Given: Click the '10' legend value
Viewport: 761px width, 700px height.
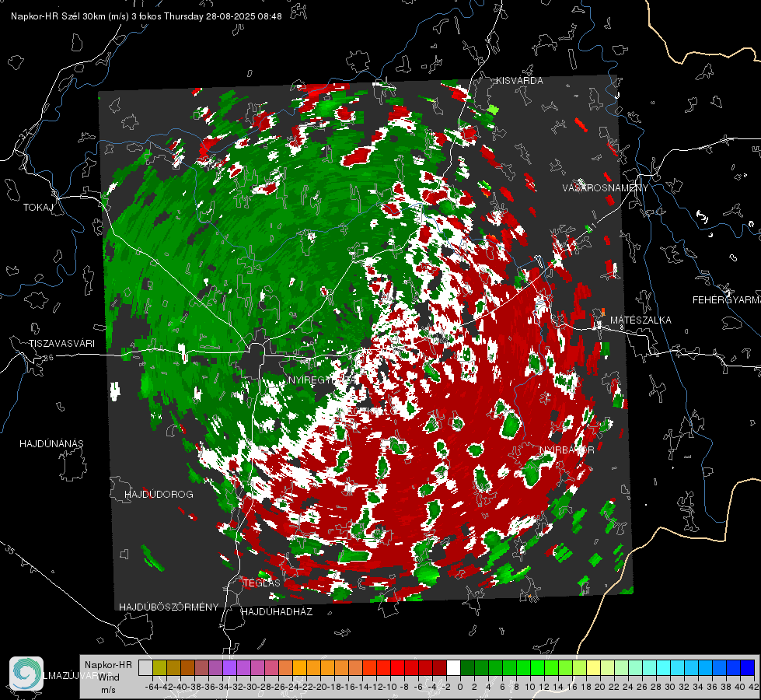Looking at the screenshot, I should 530,687.
